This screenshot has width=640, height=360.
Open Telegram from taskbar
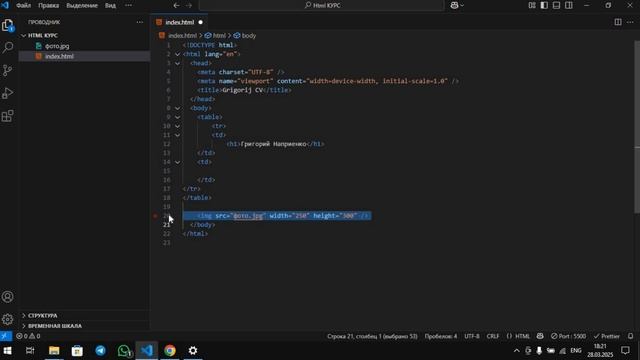(x=100, y=351)
